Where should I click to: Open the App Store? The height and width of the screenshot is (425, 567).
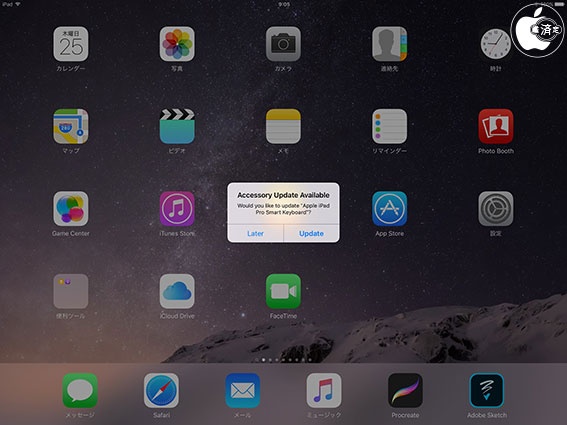coord(389,209)
